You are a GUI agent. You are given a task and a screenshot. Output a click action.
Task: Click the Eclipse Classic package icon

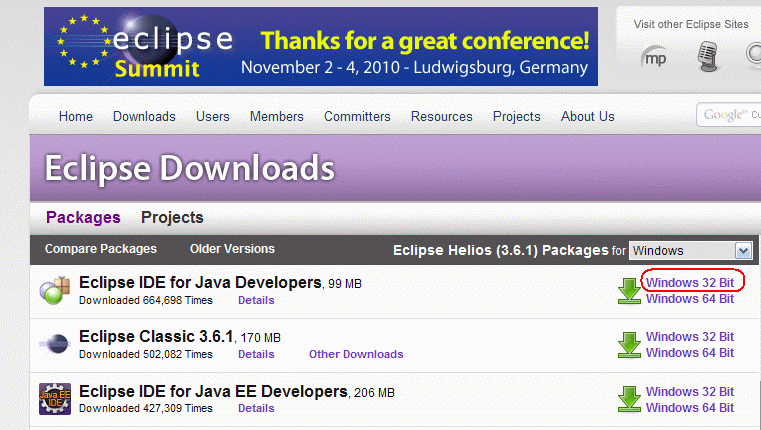[x=54, y=344]
